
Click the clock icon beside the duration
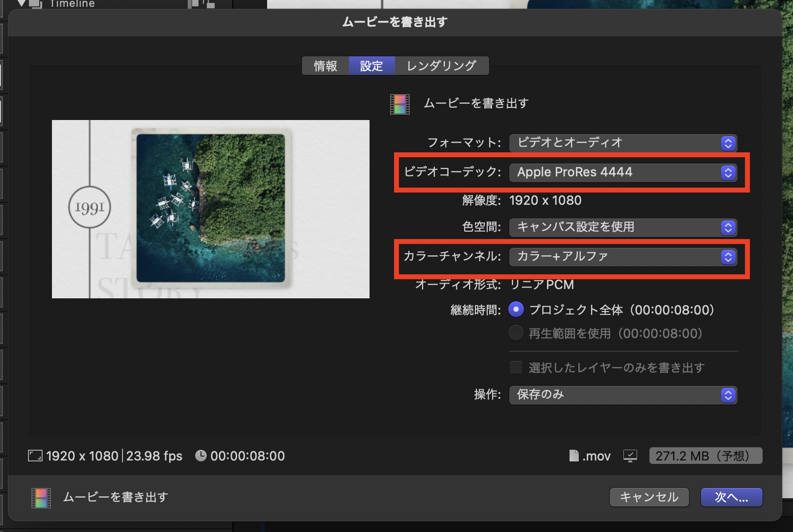tap(201, 456)
